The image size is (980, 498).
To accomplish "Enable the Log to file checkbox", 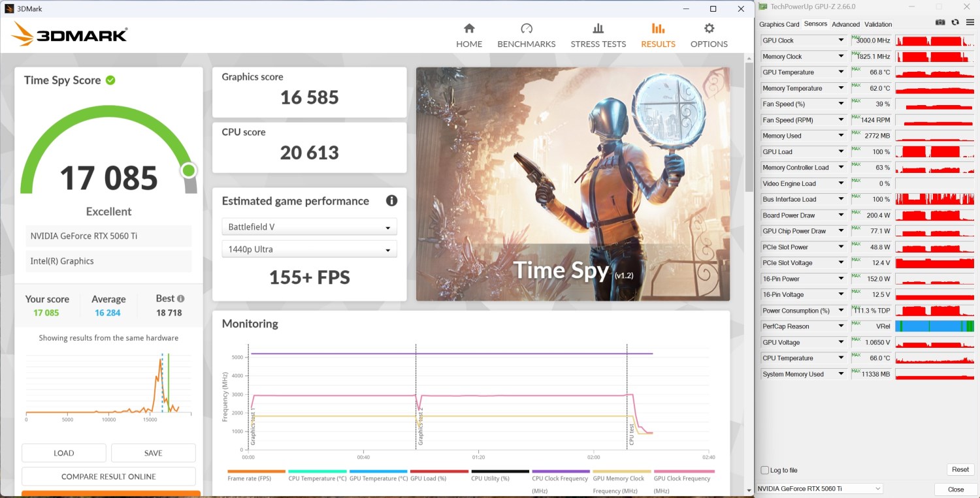I will (765, 470).
